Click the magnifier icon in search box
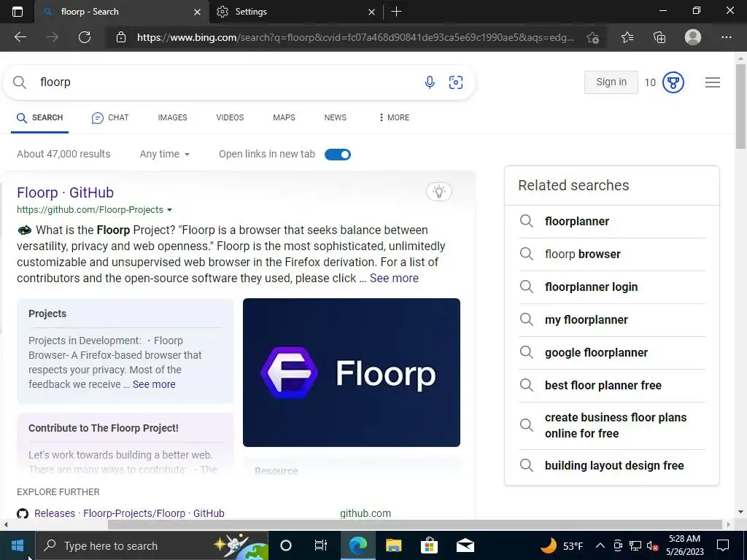The height and width of the screenshot is (560, 747). click(20, 82)
